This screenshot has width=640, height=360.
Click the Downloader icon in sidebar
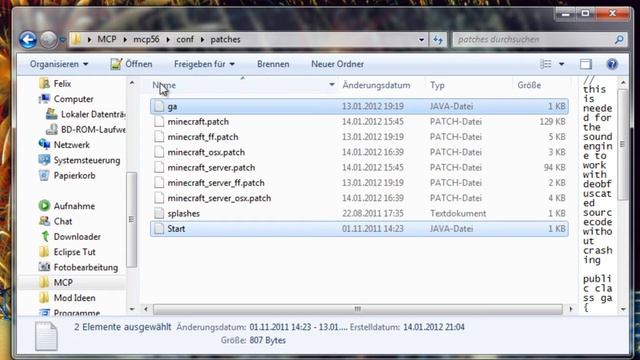tap(44, 236)
